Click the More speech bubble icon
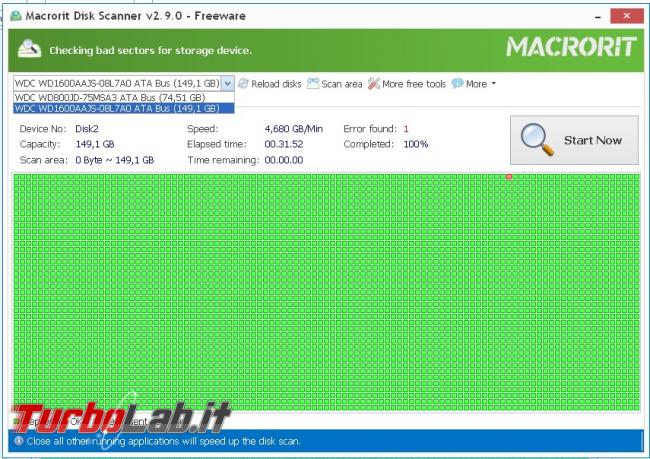This screenshot has width=650, height=459. [457, 83]
